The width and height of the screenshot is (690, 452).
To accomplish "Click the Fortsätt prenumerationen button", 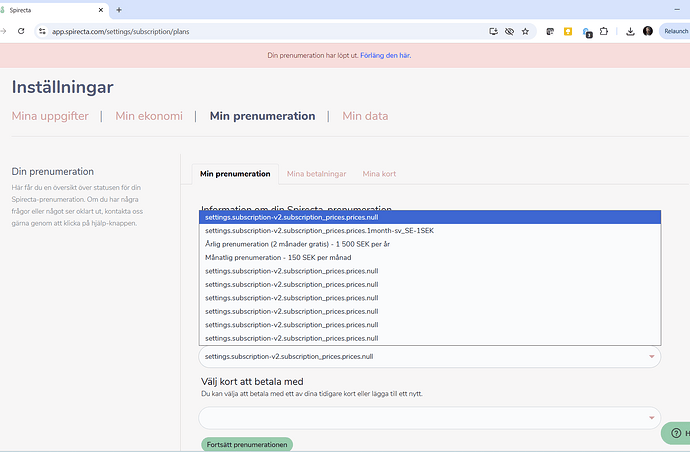I will click(x=247, y=445).
